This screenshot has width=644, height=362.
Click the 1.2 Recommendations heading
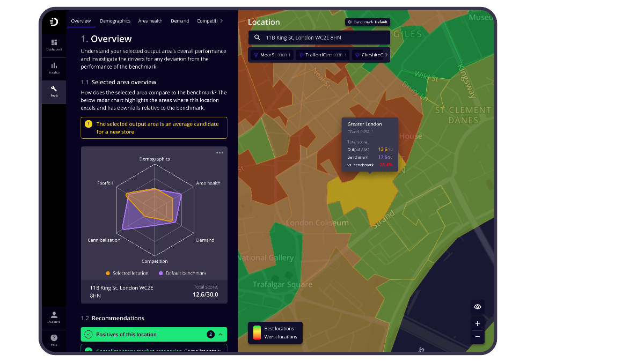(x=113, y=318)
